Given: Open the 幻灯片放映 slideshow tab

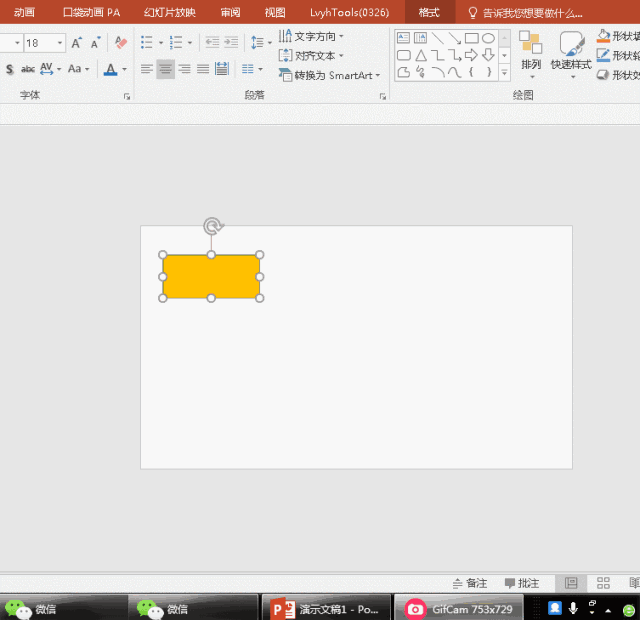Looking at the screenshot, I should tap(169, 12).
